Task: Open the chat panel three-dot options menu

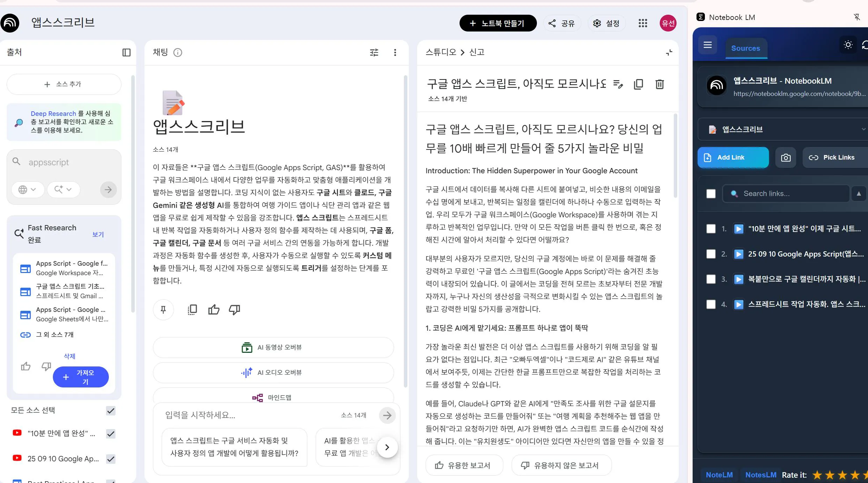Action: point(395,52)
